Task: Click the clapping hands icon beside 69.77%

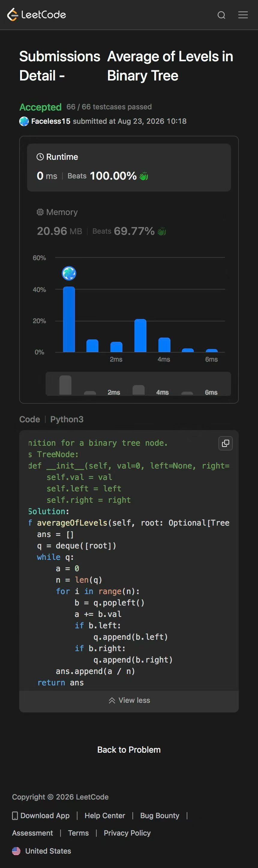Action: click(x=162, y=231)
